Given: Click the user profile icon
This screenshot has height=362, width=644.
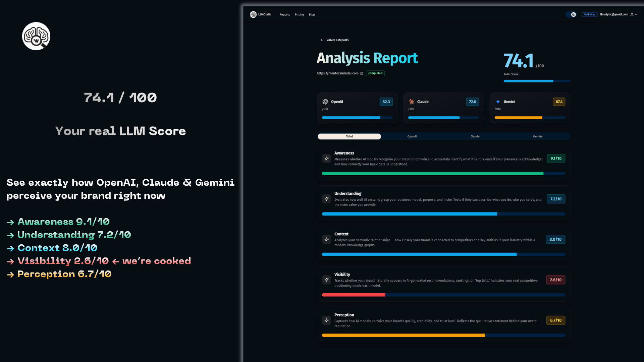Looking at the screenshot, I should point(632,14).
